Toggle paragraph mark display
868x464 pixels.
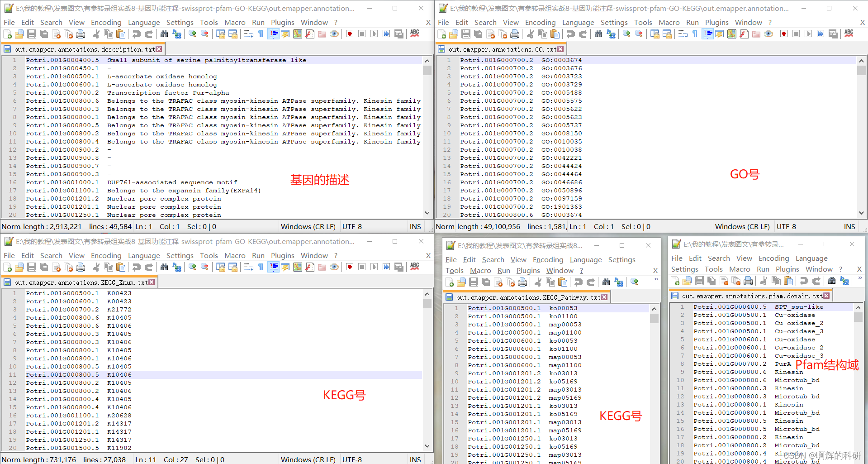260,33
